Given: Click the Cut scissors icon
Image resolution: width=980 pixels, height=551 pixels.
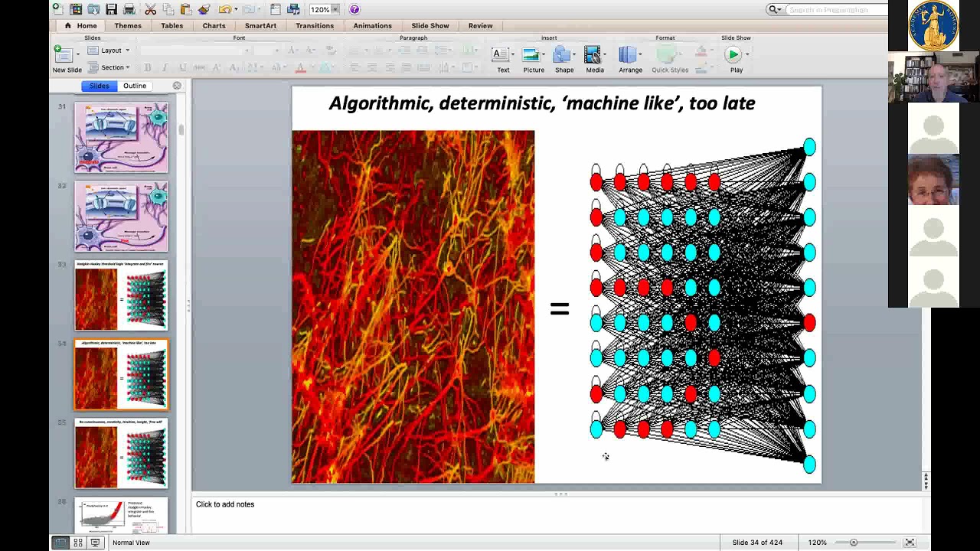Looking at the screenshot, I should (x=151, y=9).
